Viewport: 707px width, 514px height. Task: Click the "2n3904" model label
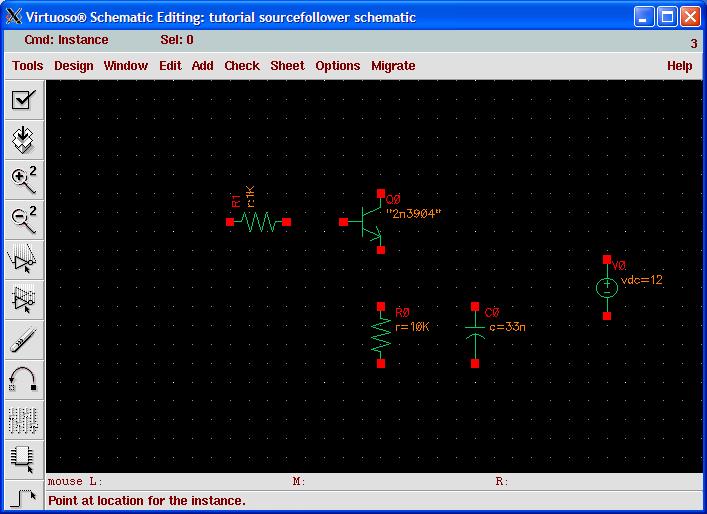(x=413, y=214)
